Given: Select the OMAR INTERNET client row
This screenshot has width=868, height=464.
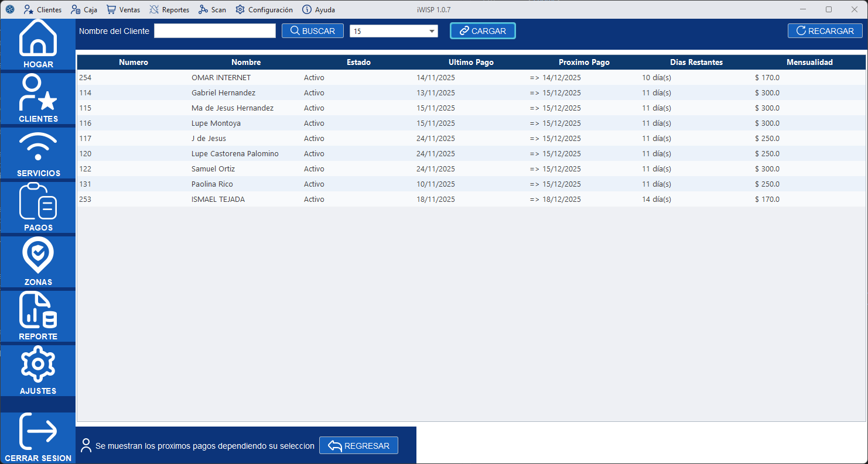Looking at the screenshot, I should pyautogui.click(x=221, y=78).
